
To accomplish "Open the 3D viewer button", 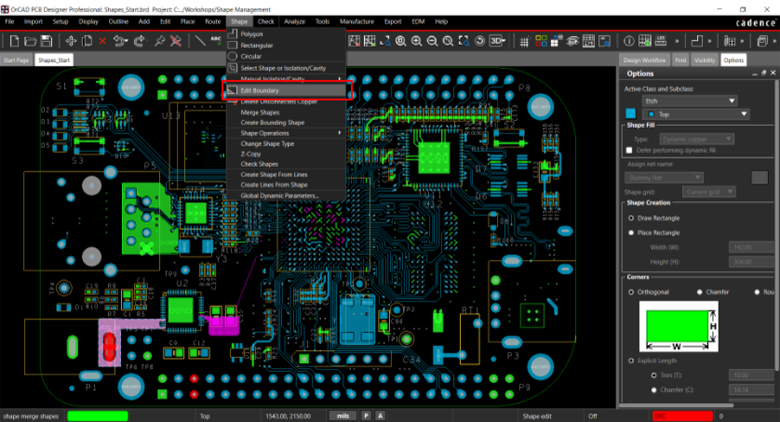I will (496, 41).
